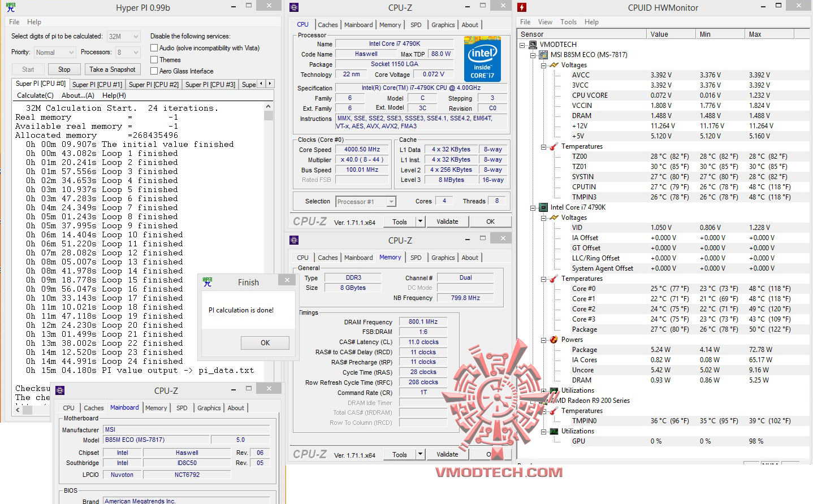Click the left arrow of Super PI horizontal scrollbar

pos(18,410)
